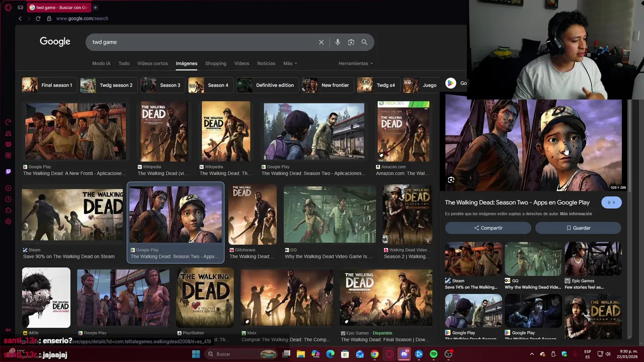Switch to Modo IA tab

(101, 63)
